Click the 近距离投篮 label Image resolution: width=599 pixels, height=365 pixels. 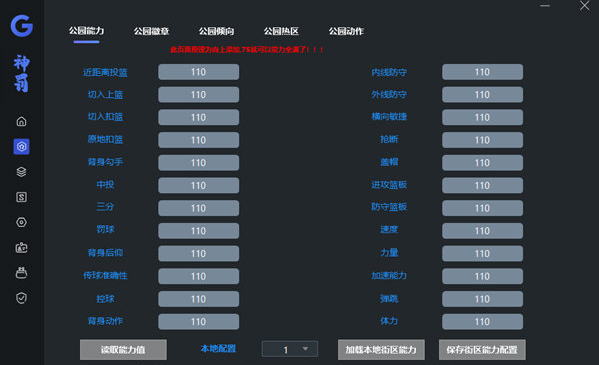105,72
